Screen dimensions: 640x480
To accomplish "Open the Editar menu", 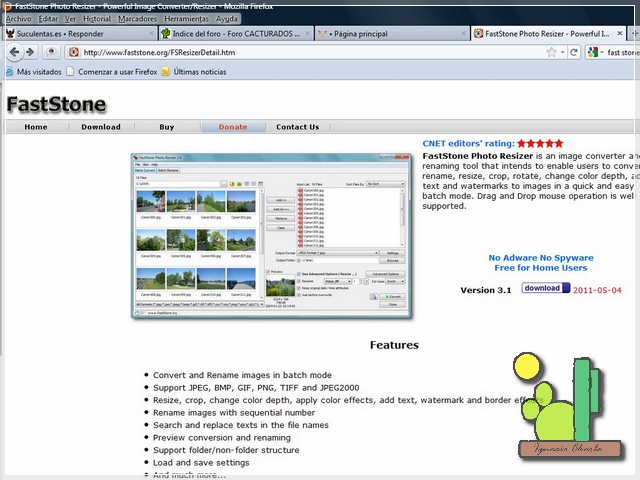I will (48, 19).
